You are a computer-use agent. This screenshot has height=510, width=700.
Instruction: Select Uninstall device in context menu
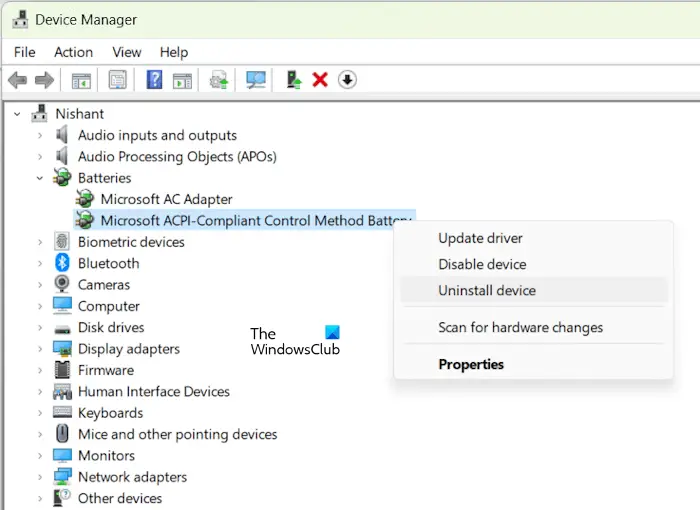click(534, 290)
